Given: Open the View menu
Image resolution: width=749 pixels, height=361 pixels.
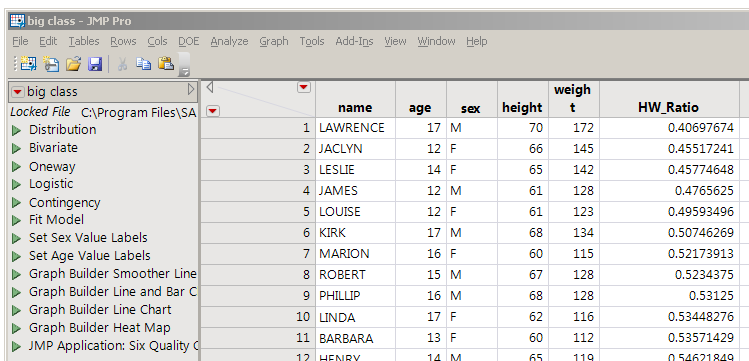Looking at the screenshot, I should click(x=395, y=41).
